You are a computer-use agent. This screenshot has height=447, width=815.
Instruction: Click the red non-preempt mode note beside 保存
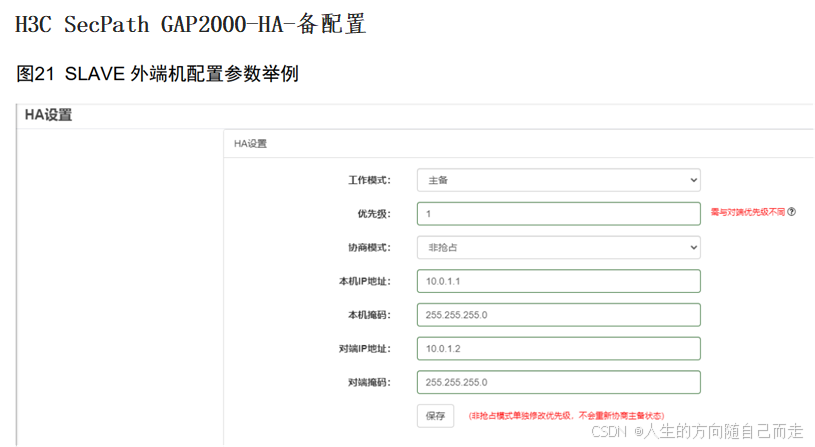coord(567,416)
